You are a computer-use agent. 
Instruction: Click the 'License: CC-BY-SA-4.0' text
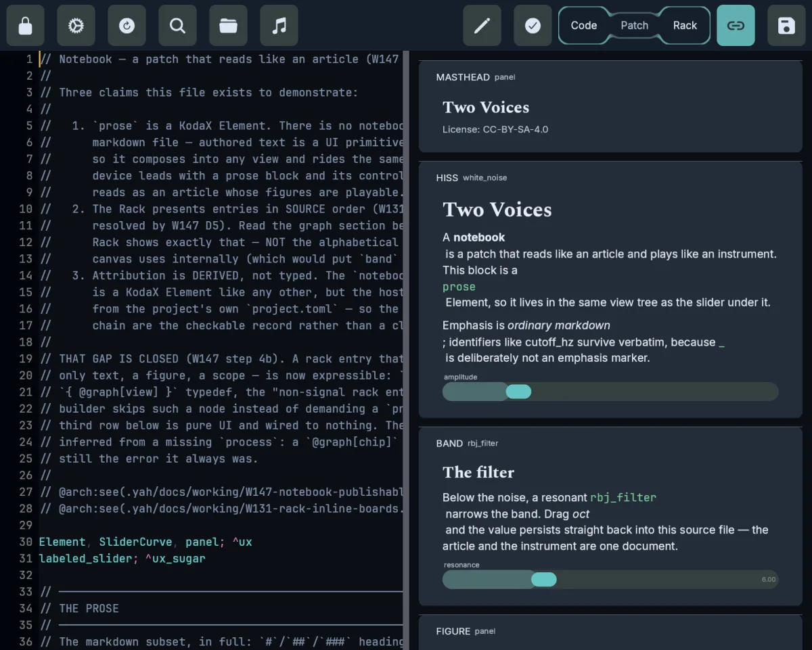pyautogui.click(x=495, y=129)
